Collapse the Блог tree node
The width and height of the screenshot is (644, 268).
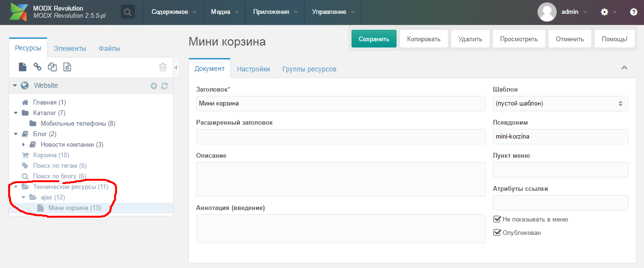coord(16,134)
